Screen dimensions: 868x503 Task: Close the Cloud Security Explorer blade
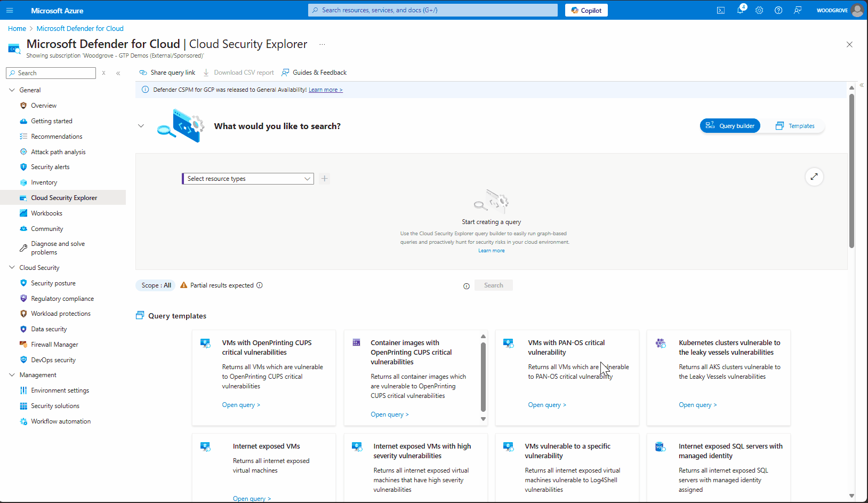click(x=849, y=44)
